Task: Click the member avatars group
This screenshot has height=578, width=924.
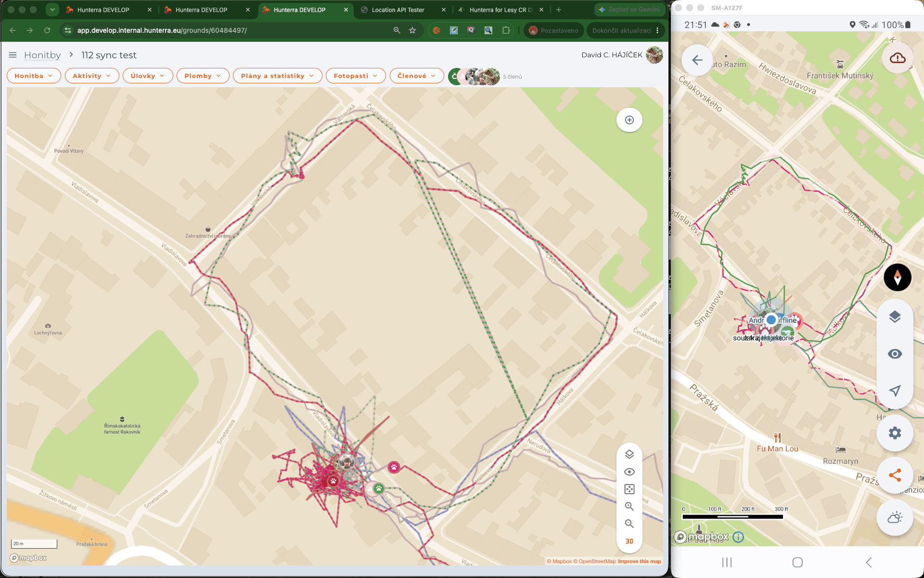Action: pyautogui.click(x=474, y=76)
